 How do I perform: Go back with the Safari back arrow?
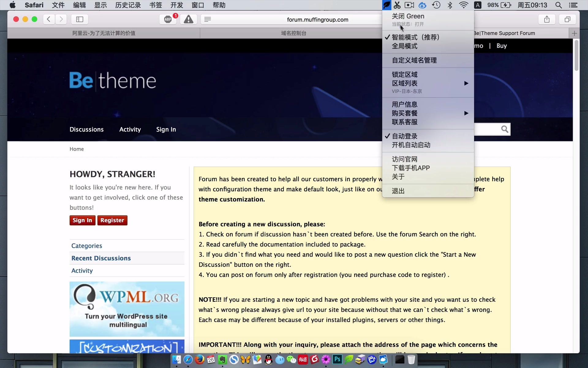click(49, 19)
